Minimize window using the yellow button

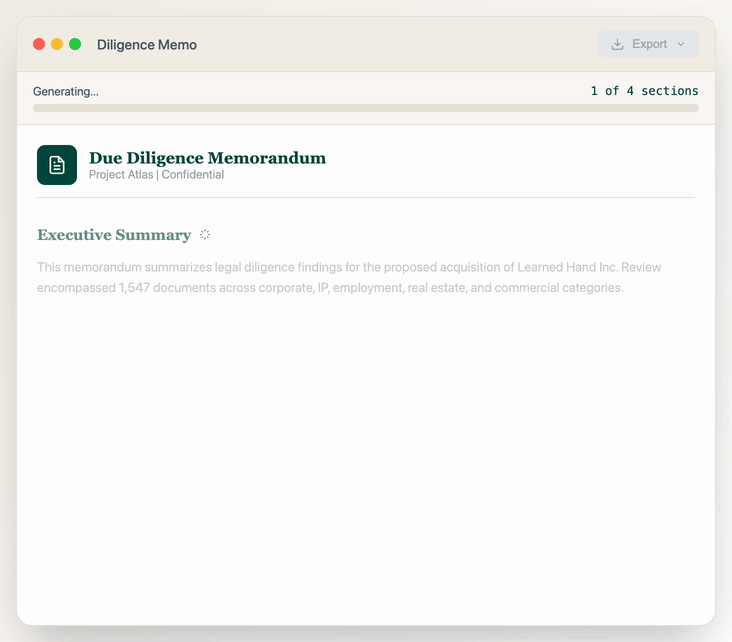point(57,44)
